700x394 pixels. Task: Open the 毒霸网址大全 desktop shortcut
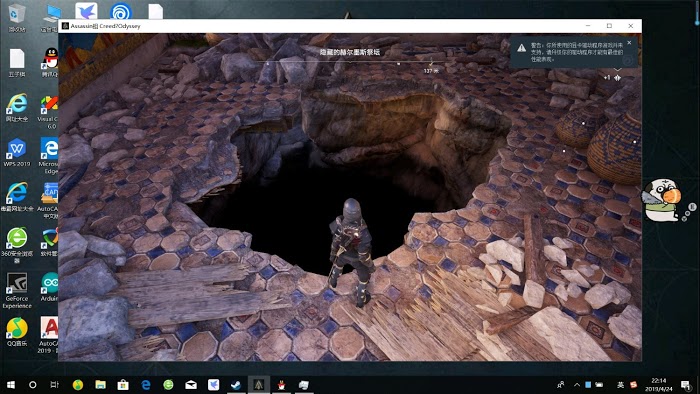pos(17,197)
